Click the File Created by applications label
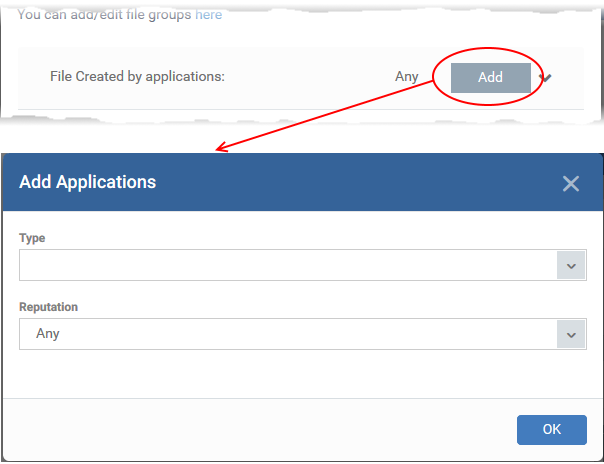This screenshot has width=604, height=464. (137, 76)
